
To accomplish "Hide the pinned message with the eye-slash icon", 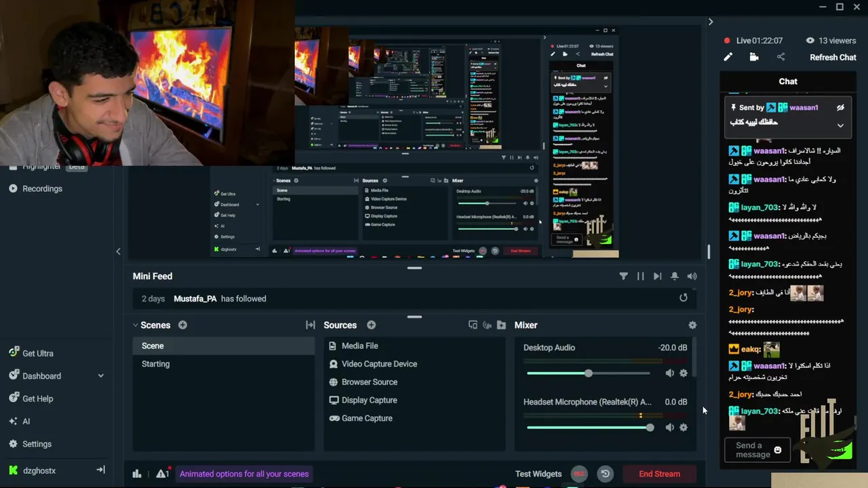I will [x=840, y=108].
